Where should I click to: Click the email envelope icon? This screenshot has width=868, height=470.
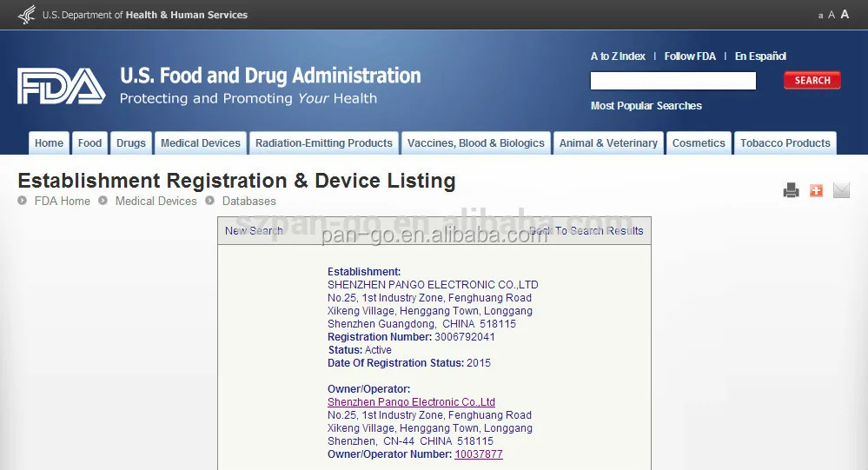[841, 190]
